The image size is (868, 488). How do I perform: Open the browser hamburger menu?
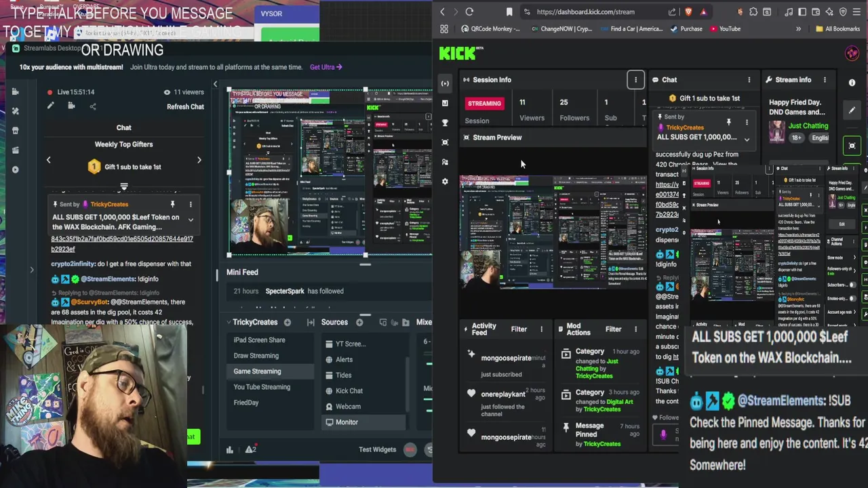(858, 12)
